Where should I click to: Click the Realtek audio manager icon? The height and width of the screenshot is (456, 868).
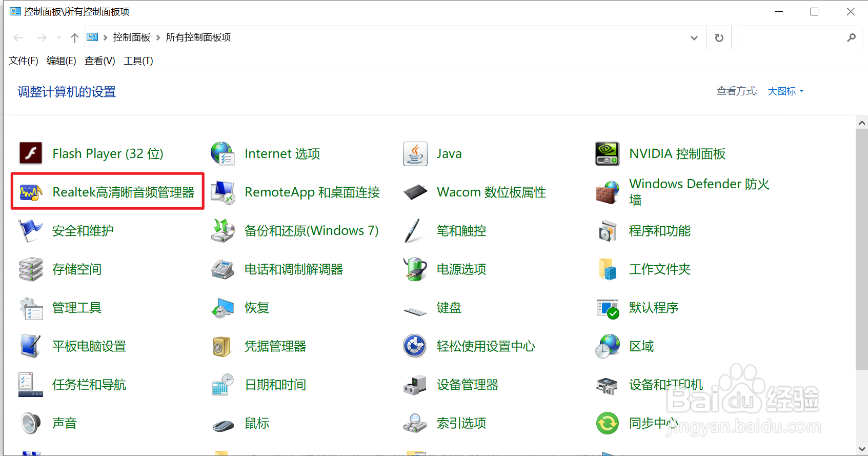click(31, 192)
